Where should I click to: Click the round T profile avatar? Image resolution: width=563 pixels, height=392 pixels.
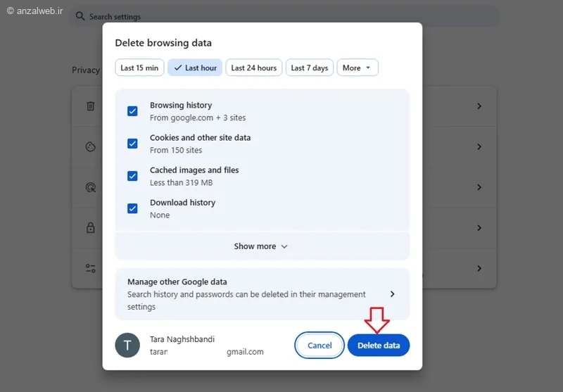coord(127,346)
